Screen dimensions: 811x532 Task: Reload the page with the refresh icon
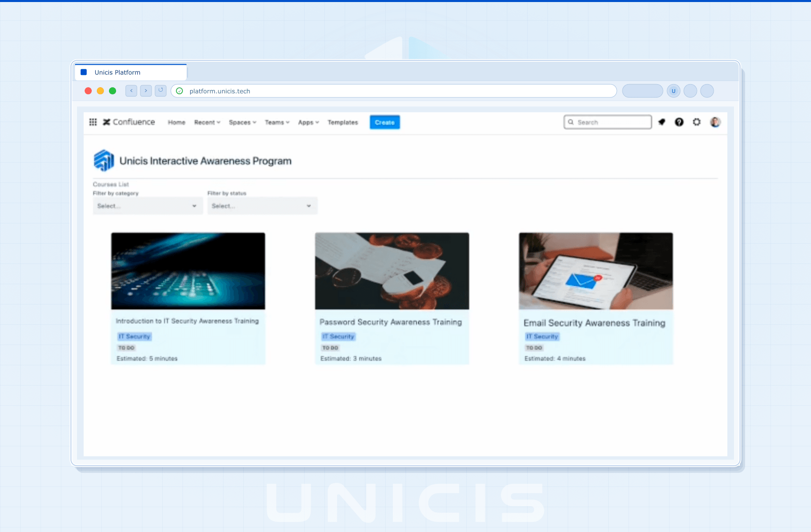[161, 91]
